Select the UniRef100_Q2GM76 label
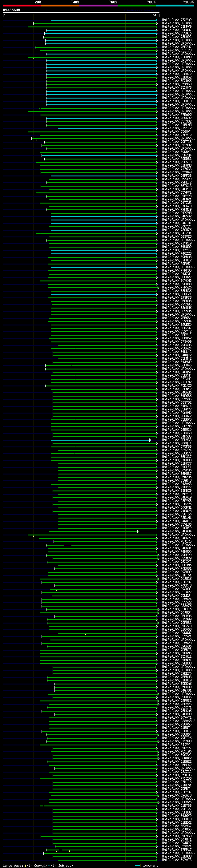Image resolution: width=197 pixels, height=868 pixels. point(176,230)
